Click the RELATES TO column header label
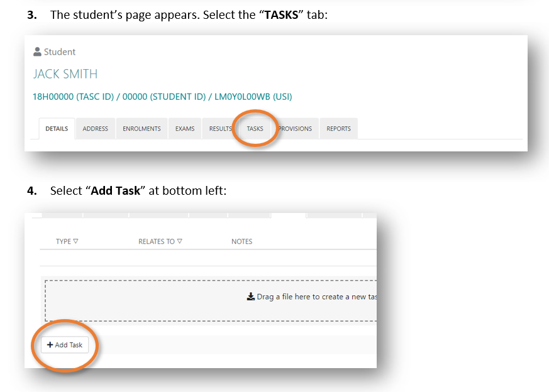This screenshot has width=549, height=392. click(157, 241)
